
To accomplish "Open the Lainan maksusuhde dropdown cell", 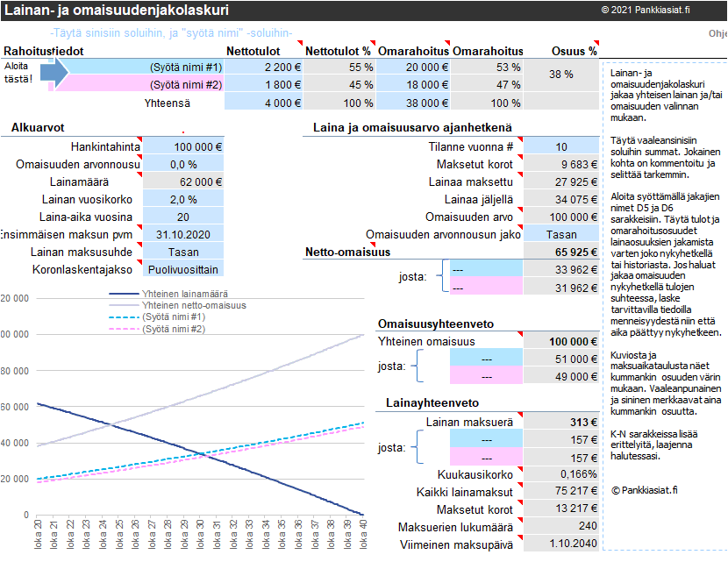I will [x=183, y=252].
